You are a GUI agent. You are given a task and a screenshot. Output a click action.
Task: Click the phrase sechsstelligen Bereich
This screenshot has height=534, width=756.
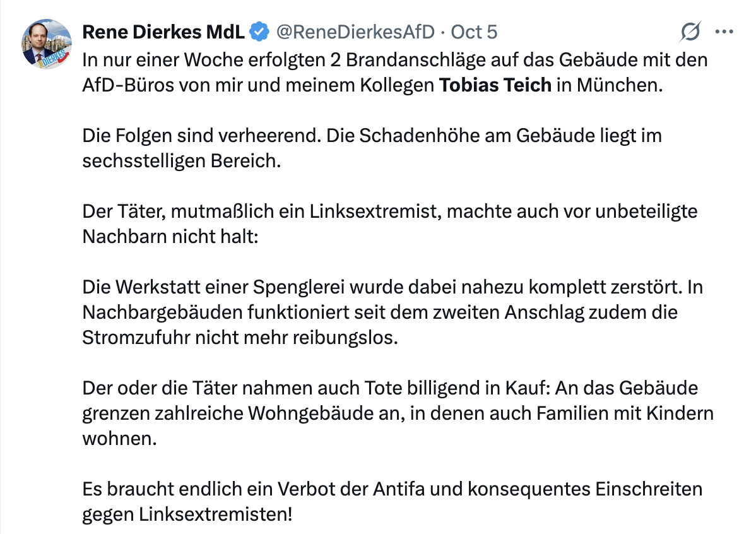coord(180,160)
